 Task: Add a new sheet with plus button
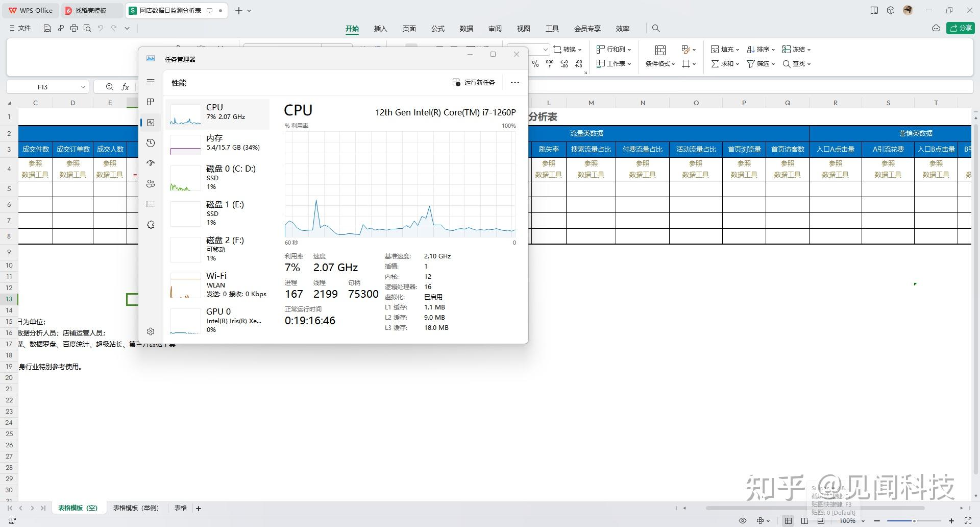(199, 508)
